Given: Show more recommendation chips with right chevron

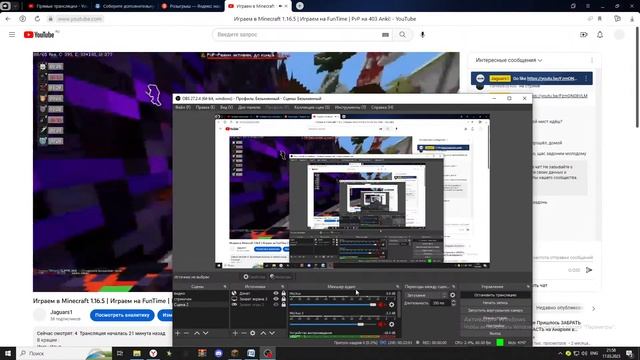Looking at the screenshot, I should [593, 308].
